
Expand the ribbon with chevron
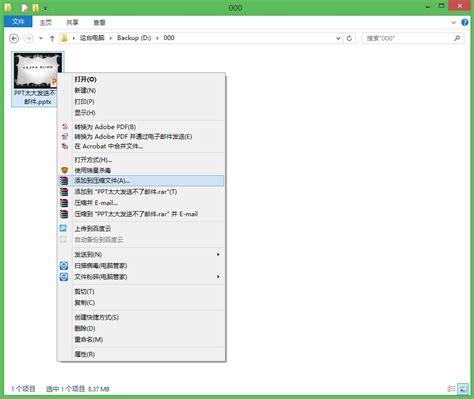(x=453, y=23)
